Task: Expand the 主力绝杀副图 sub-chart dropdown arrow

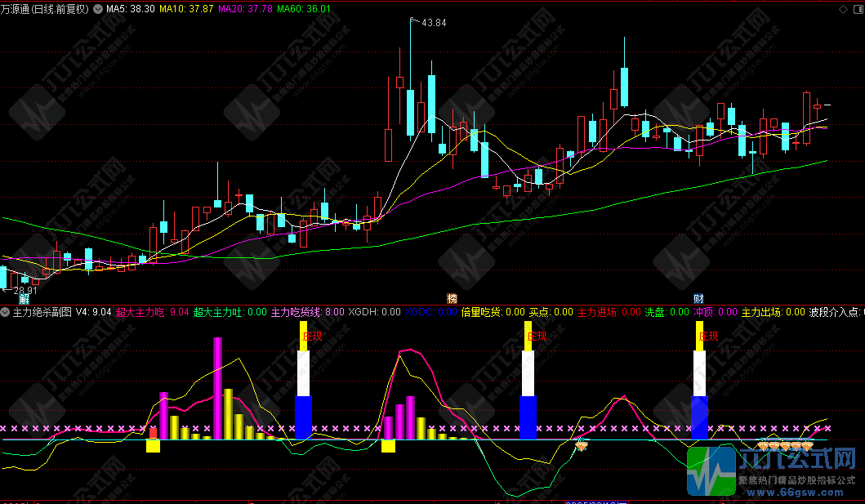Action: pos(6,312)
